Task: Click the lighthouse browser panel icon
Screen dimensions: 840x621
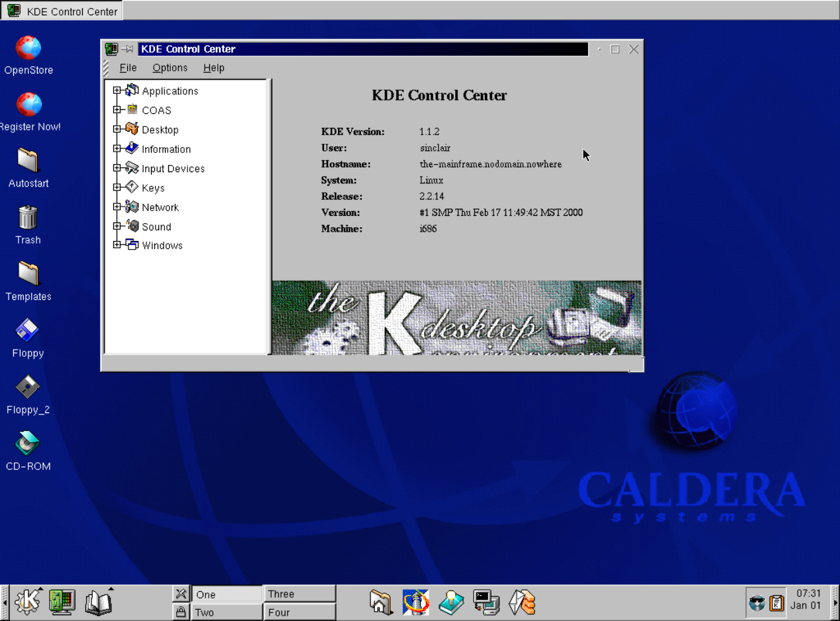Action: [x=416, y=602]
